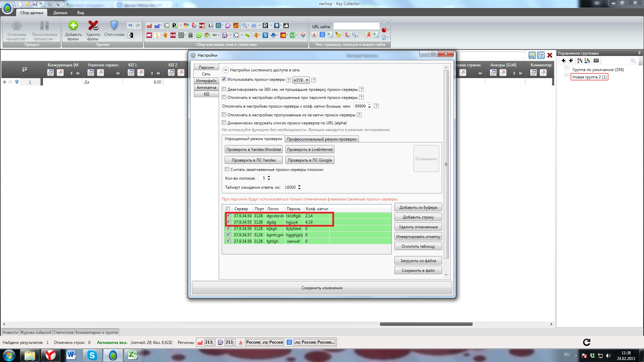This screenshot has width=644, height=362.
Task: Click the red X icon above Управление группами
Action: (x=550, y=55)
